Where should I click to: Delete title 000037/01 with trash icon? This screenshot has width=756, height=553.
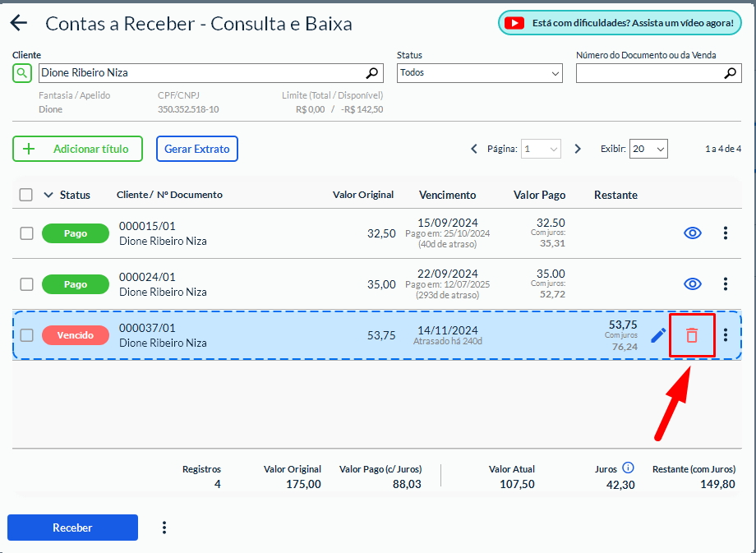point(692,335)
